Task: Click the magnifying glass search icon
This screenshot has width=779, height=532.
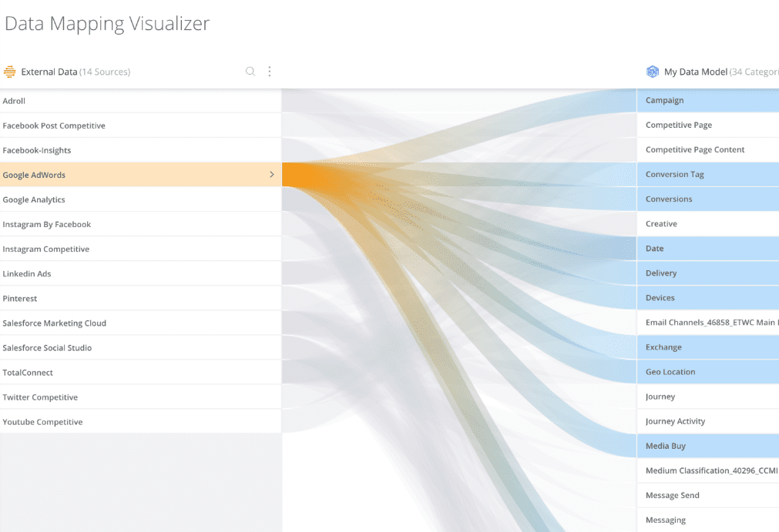Action: coord(250,71)
